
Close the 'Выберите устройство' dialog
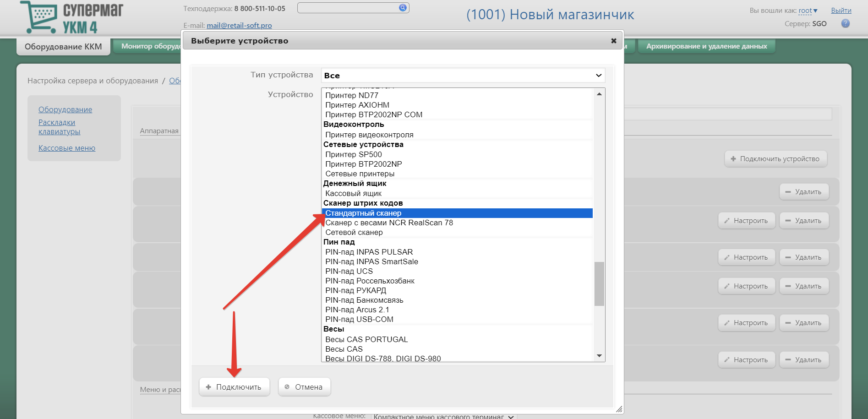[x=614, y=41]
